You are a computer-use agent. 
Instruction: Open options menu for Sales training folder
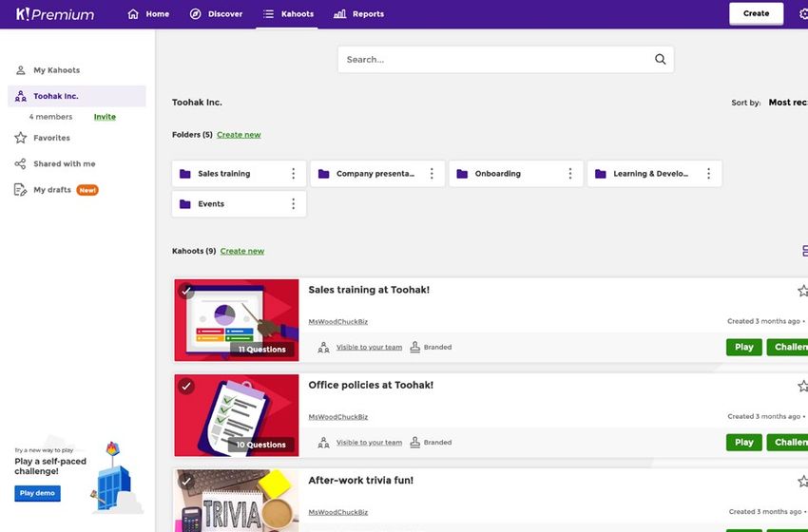[x=293, y=174]
